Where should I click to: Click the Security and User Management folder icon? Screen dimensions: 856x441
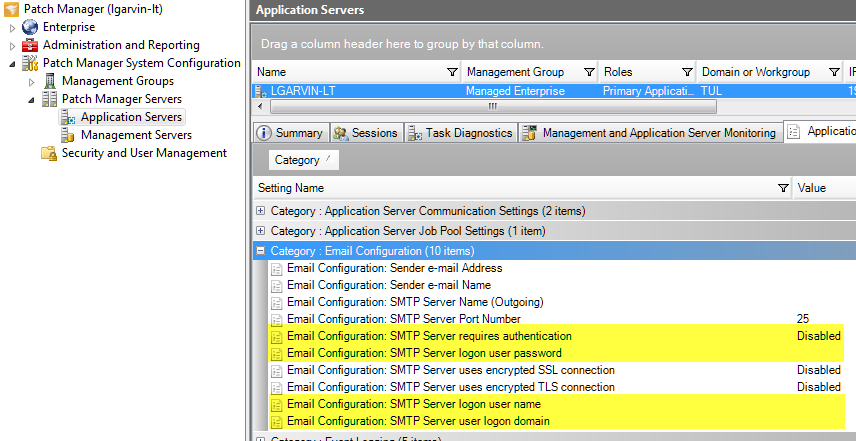(x=49, y=153)
